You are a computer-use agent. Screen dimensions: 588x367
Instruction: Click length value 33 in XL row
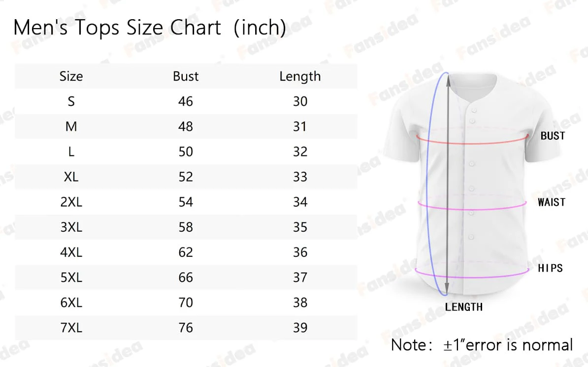300,177
